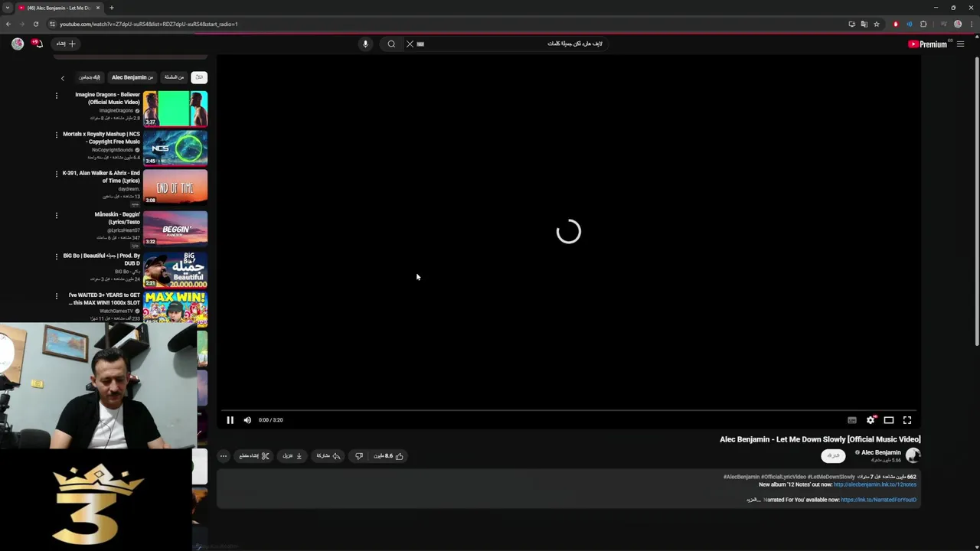Open MAX WIN slot video thumbnail
This screenshot has height=551, width=980.
tap(175, 308)
